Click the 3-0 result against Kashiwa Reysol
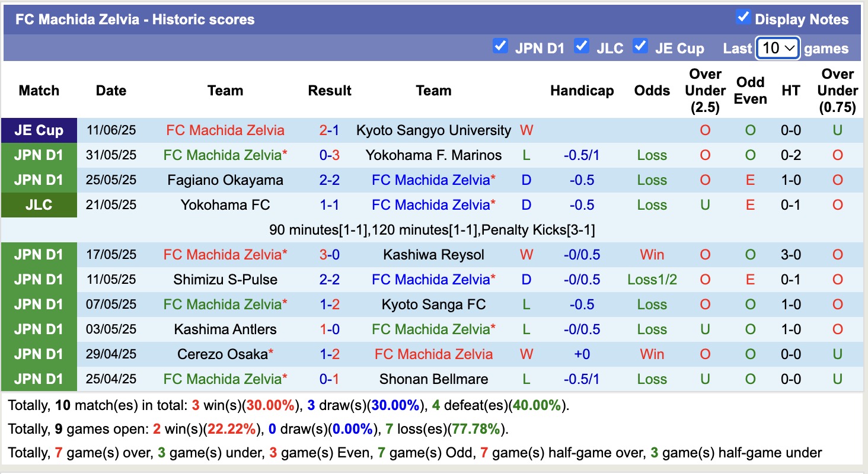The width and height of the screenshot is (868, 474). point(330,254)
